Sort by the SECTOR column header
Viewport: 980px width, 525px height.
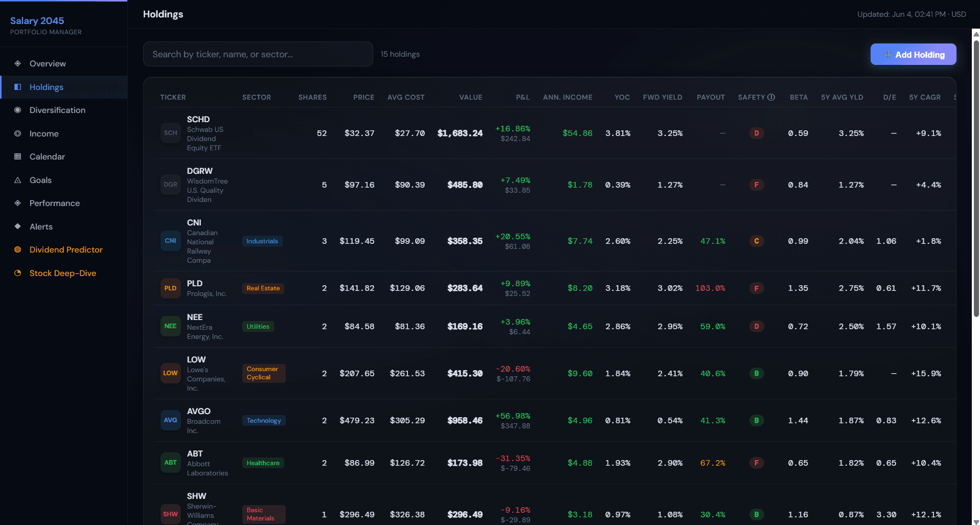click(x=257, y=97)
